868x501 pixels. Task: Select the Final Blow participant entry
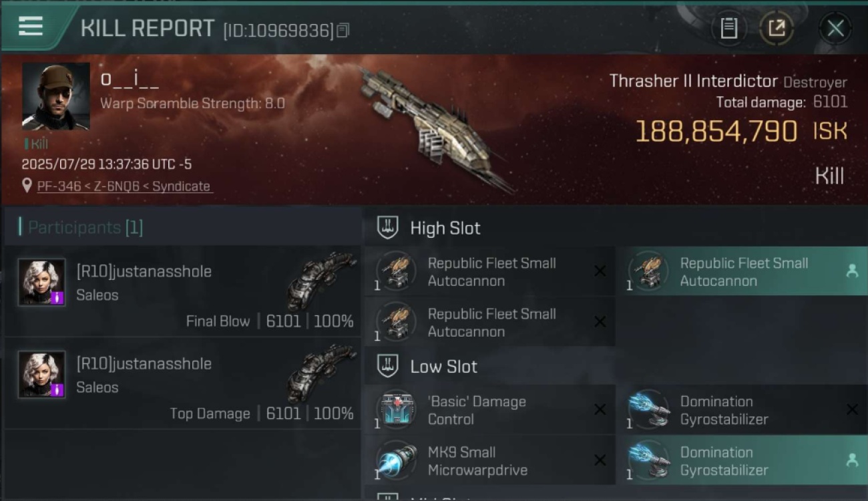tap(182, 291)
